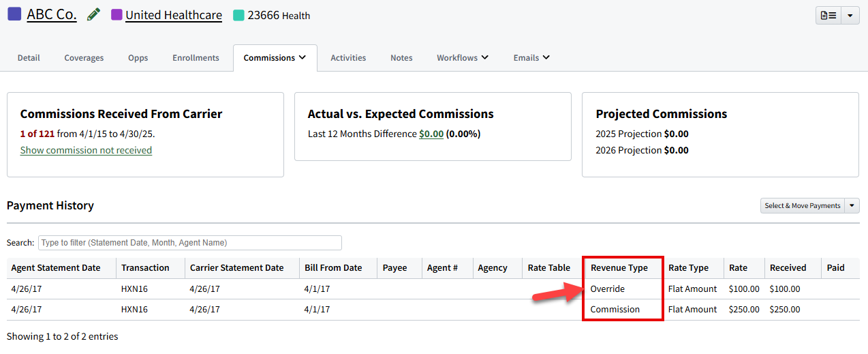Sort by Transaction column header
The width and height of the screenshot is (868, 354).
(x=151, y=268)
